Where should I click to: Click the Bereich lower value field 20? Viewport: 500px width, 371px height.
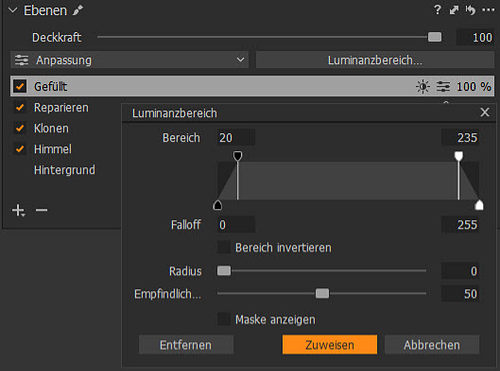(236, 137)
